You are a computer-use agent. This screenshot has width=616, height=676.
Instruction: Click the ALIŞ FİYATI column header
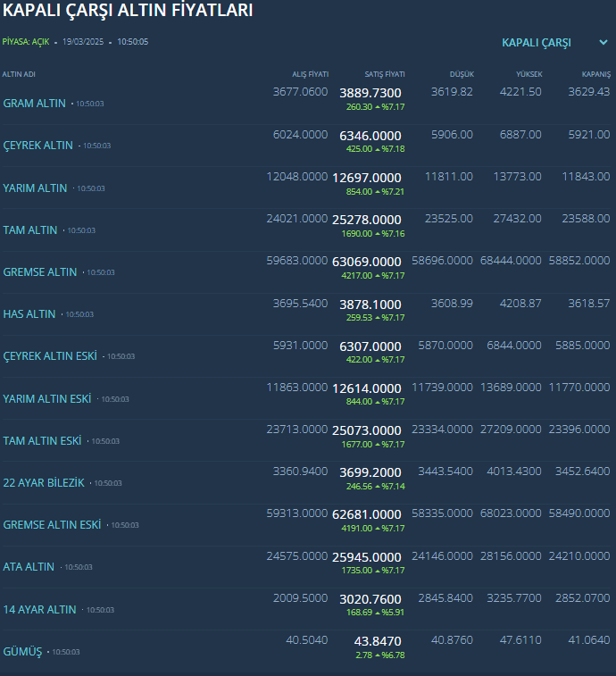click(x=311, y=74)
